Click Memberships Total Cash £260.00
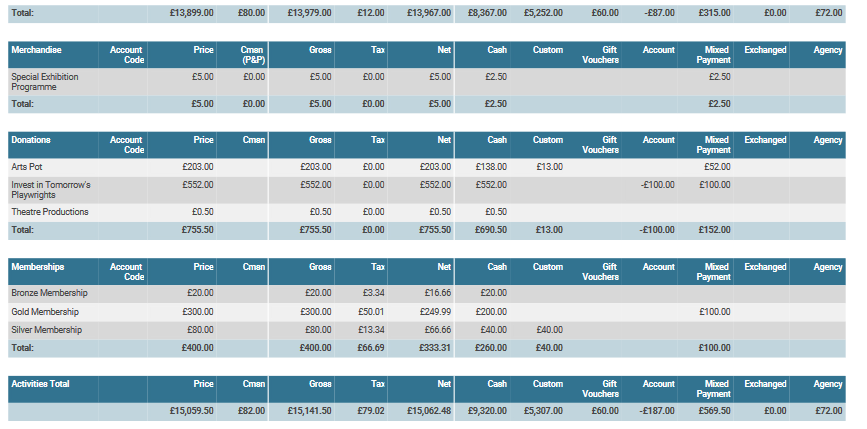The height and width of the screenshot is (429, 867). tap(491, 348)
